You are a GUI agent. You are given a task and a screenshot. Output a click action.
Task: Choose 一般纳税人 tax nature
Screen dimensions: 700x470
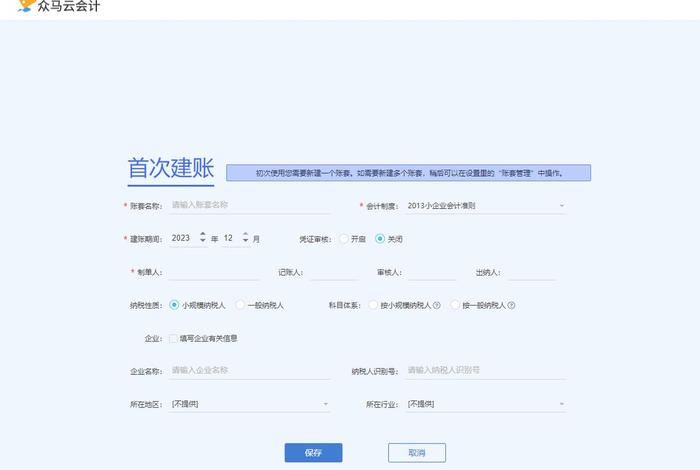240,305
